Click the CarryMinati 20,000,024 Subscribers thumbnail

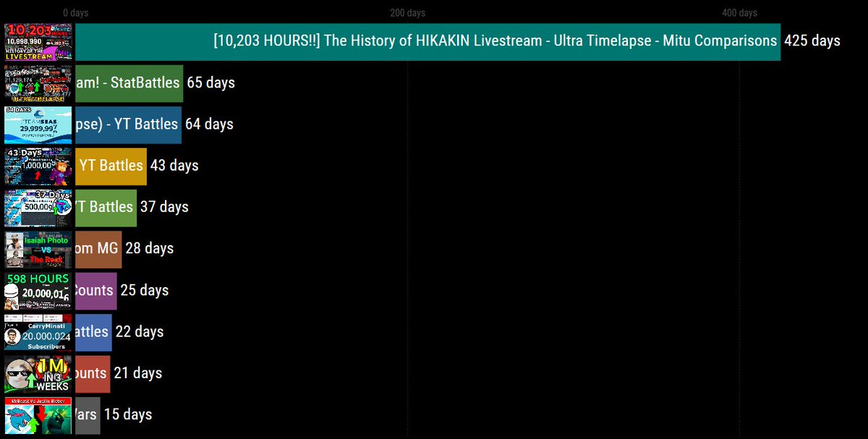(x=38, y=332)
